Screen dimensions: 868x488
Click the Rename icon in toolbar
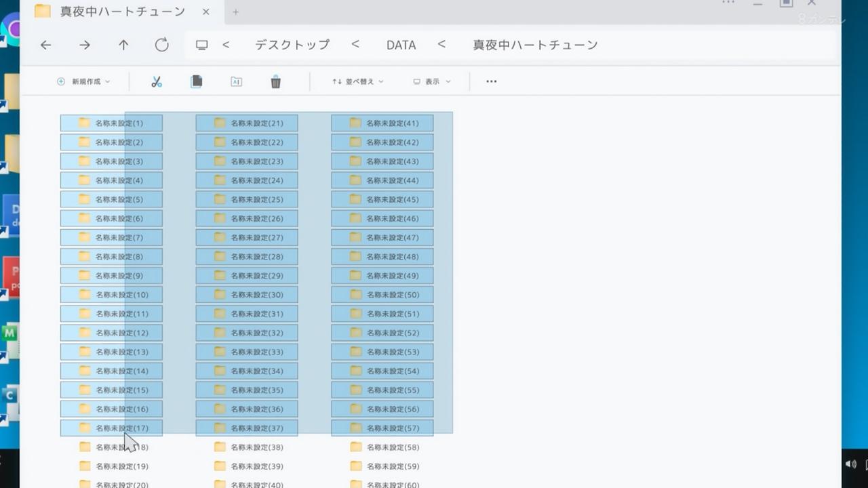tap(236, 82)
